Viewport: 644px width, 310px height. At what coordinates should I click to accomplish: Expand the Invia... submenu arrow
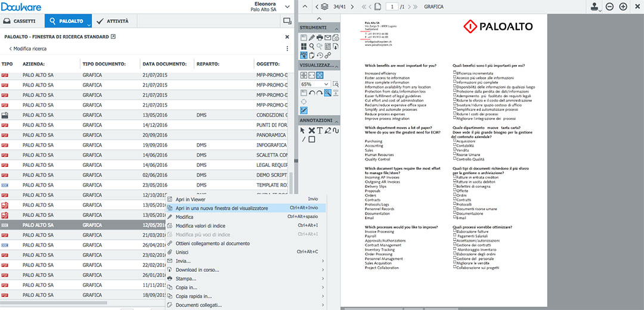(x=323, y=261)
